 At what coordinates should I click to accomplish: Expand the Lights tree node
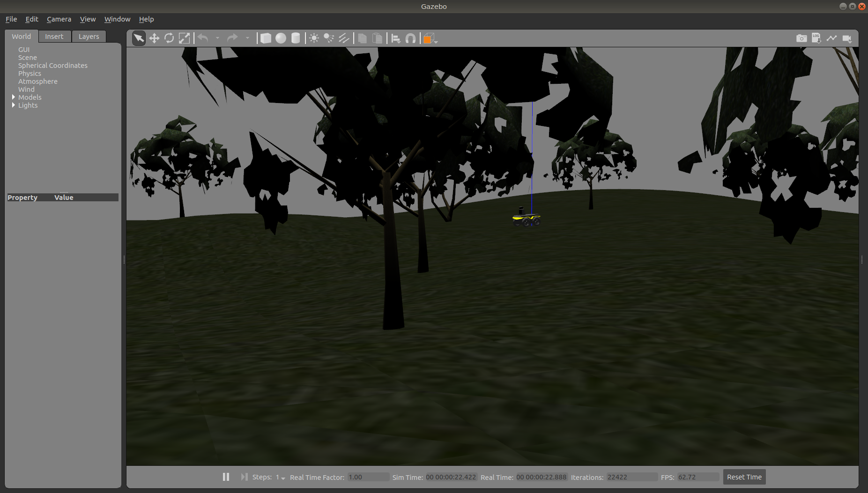pos(14,105)
